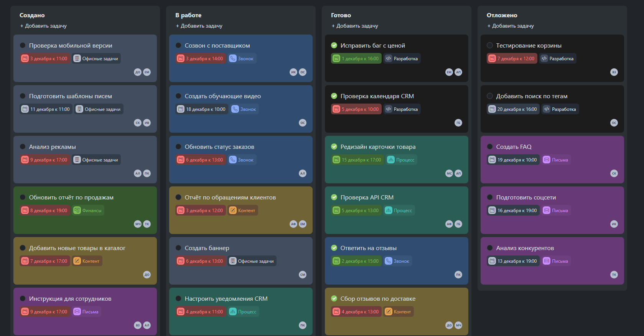Click office tasks icon on 'Создать баннер' card
Image resolution: width=644 pixels, height=336 pixels.
[233, 261]
